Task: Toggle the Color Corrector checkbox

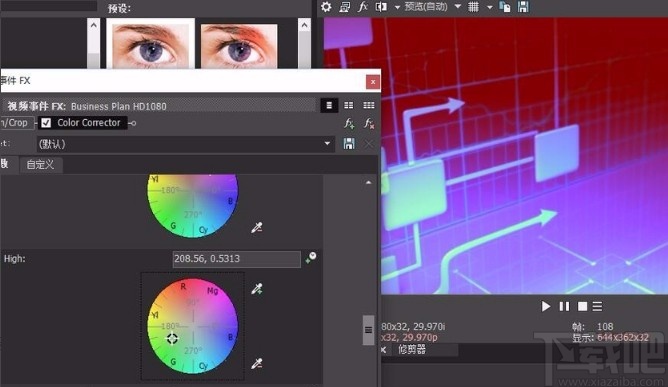Action: pos(46,123)
